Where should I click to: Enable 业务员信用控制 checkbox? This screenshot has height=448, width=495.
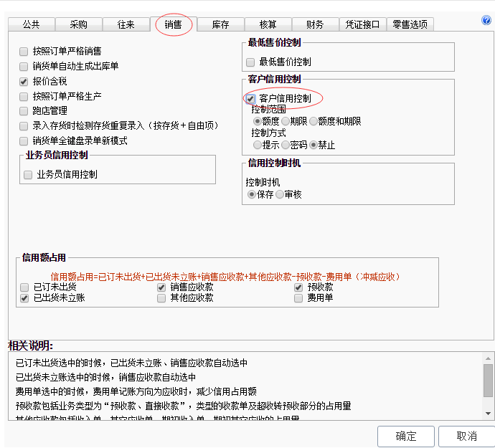tap(29, 174)
